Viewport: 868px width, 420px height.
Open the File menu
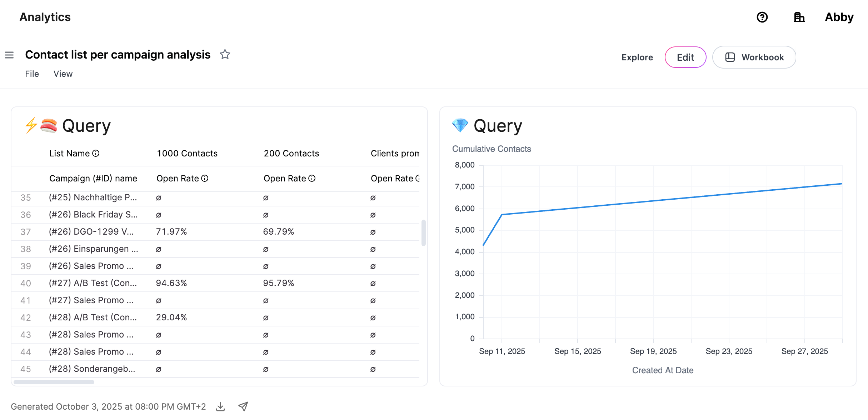[32, 74]
